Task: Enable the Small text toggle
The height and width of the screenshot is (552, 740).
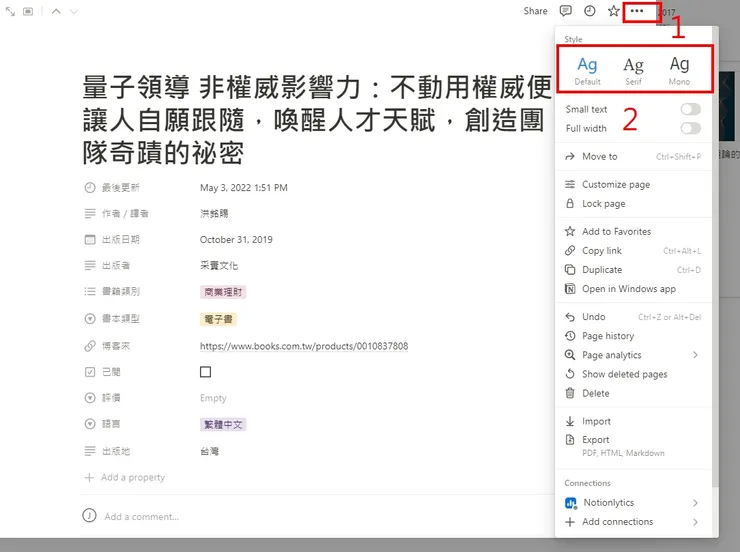Action: pos(690,109)
